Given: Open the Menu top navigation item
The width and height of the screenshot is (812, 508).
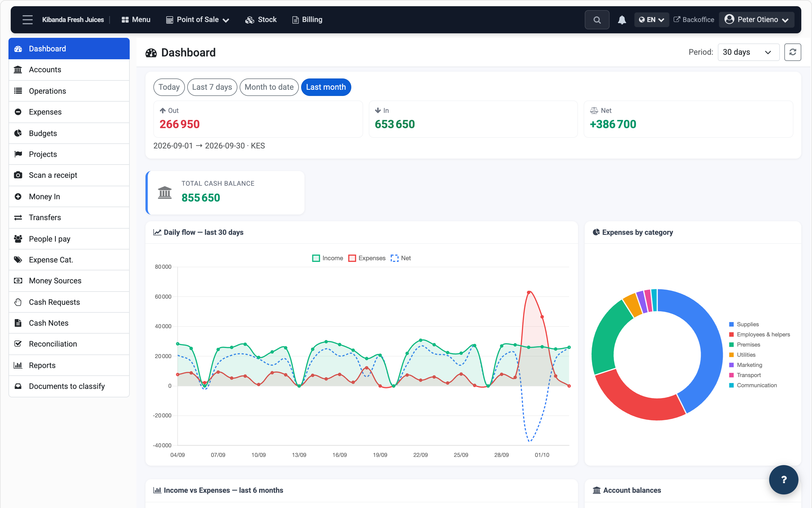Looking at the screenshot, I should 136,20.
